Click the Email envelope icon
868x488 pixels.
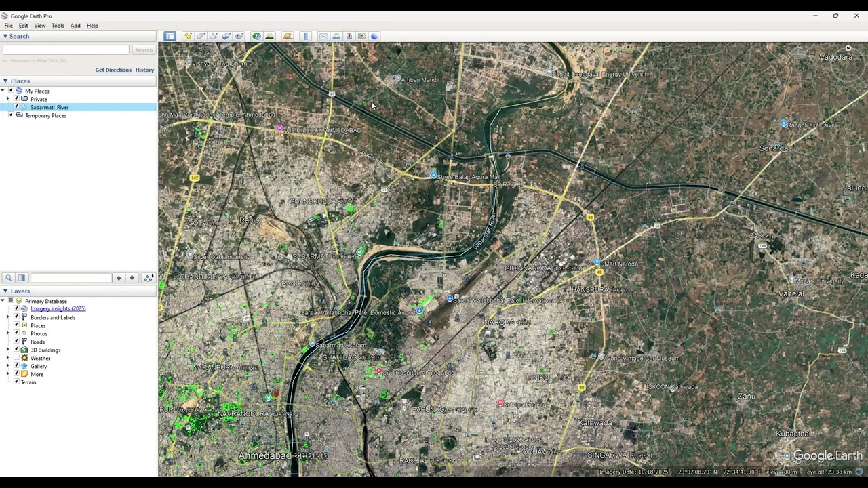coord(323,36)
